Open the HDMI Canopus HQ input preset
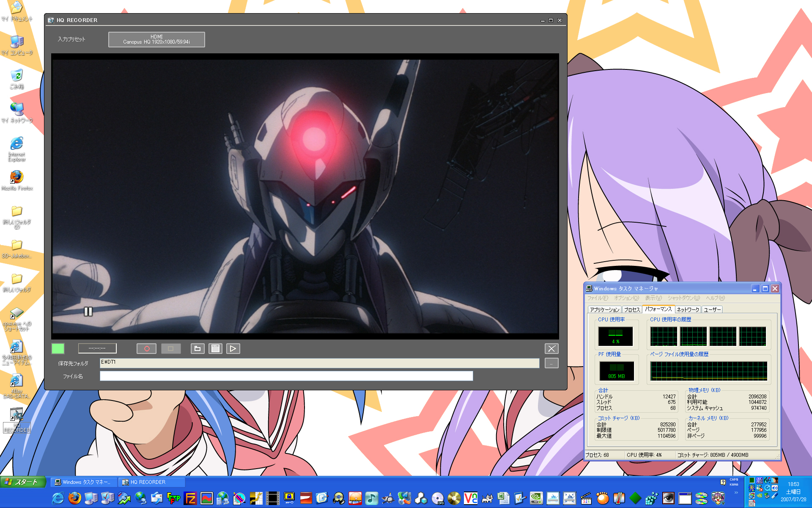This screenshot has height=508, width=812. (x=156, y=39)
